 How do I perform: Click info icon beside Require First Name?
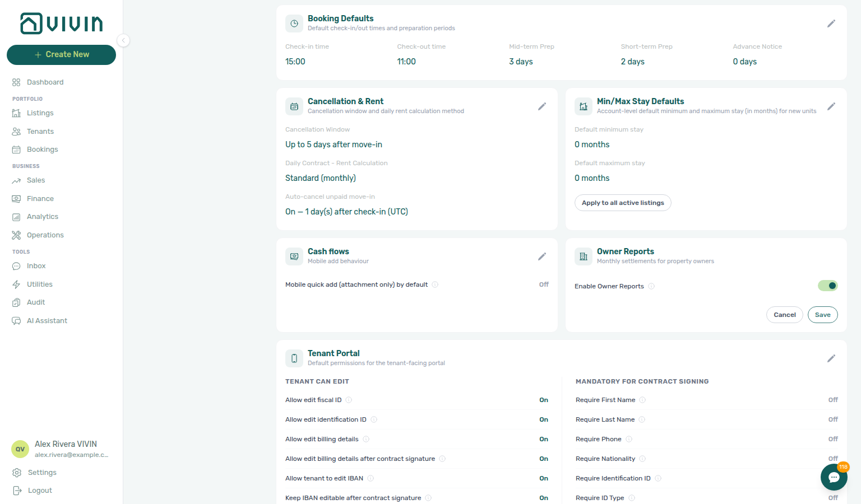[x=642, y=400]
